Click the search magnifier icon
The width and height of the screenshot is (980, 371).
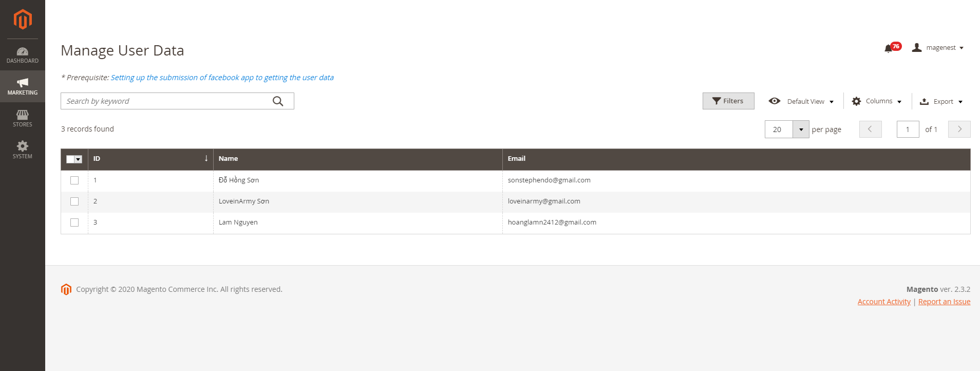point(278,101)
